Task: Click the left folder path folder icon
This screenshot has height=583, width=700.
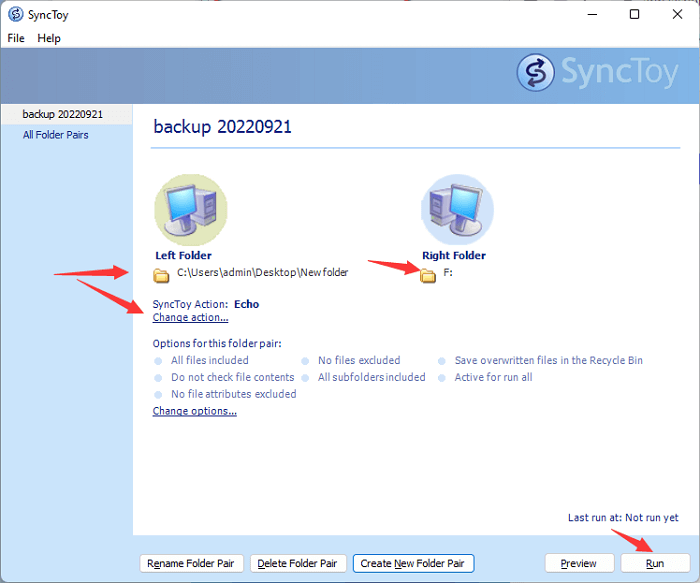Action: click(161, 275)
